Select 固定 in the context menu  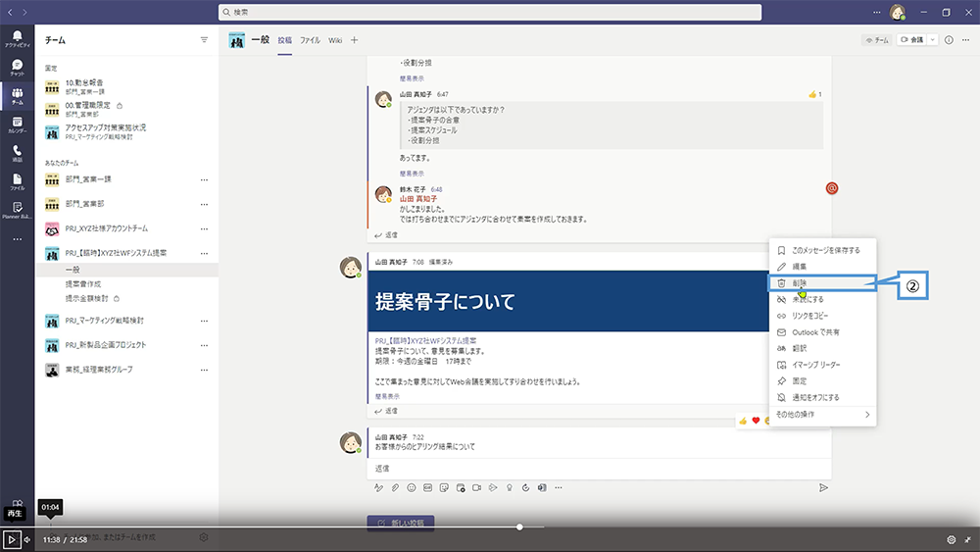(x=822, y=380)
